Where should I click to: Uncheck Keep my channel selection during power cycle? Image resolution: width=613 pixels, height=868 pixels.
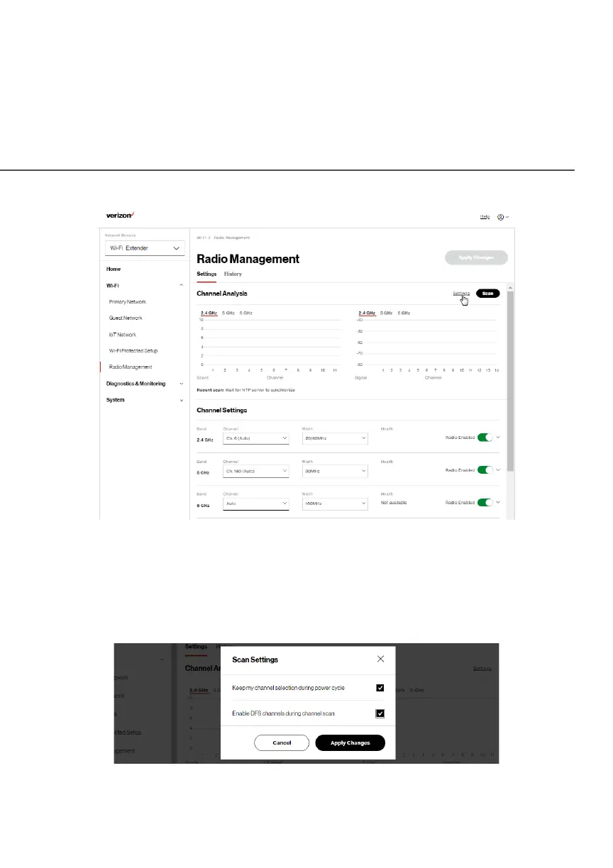pos(380,688)
